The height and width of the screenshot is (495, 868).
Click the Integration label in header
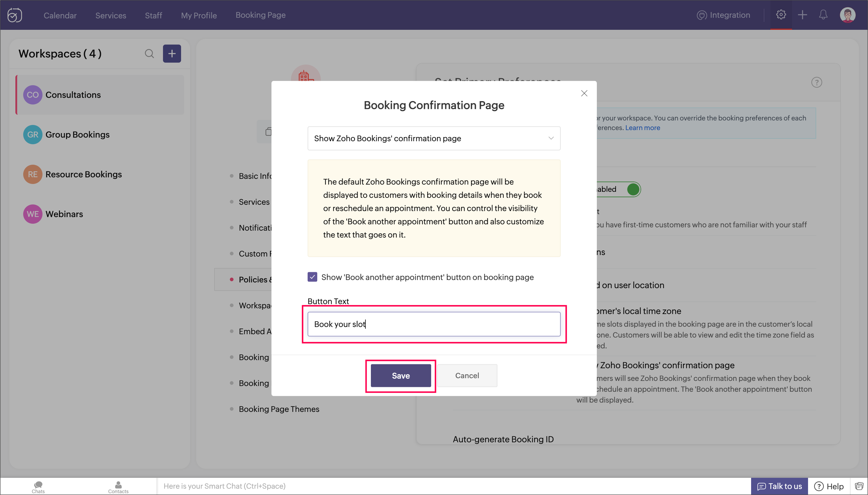(x=730, y=15)
